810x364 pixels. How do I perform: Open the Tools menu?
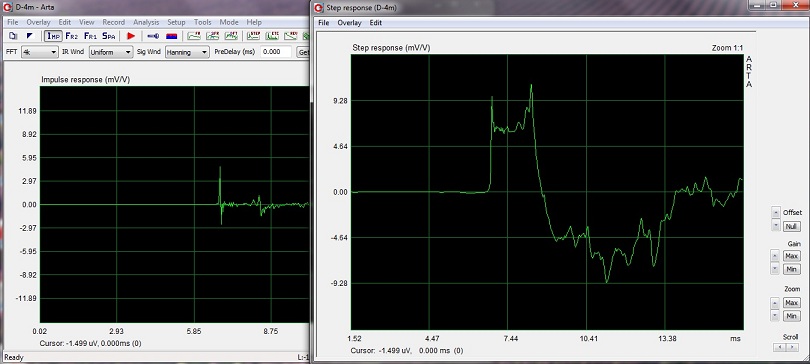(202, 22)
